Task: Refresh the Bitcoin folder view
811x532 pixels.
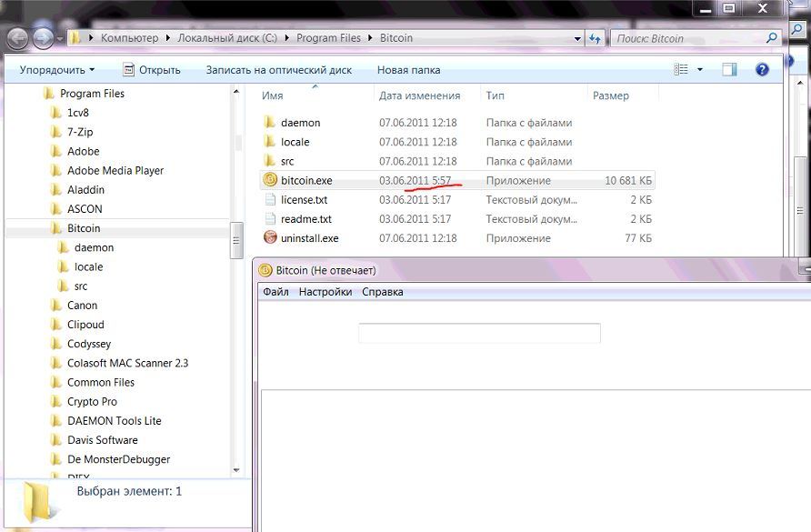Action: tap(595, 38)
